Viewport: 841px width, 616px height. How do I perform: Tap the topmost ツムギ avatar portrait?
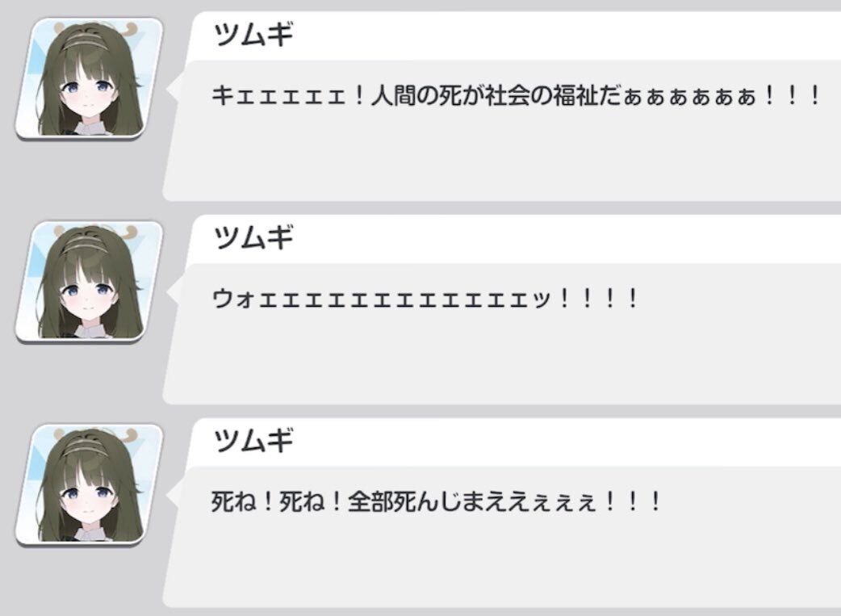[x=89, y=78]
